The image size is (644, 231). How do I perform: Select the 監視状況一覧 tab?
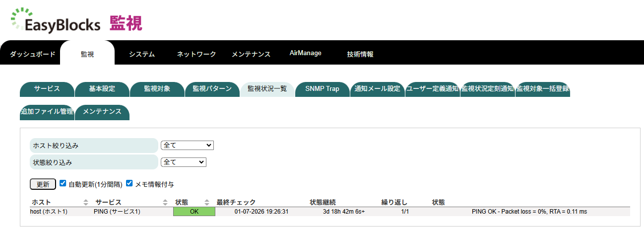point(267,89)
